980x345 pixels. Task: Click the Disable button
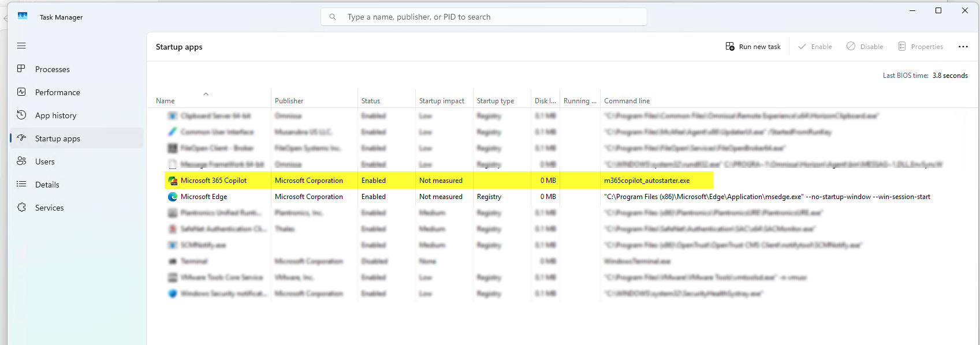(x=865, y=47)
